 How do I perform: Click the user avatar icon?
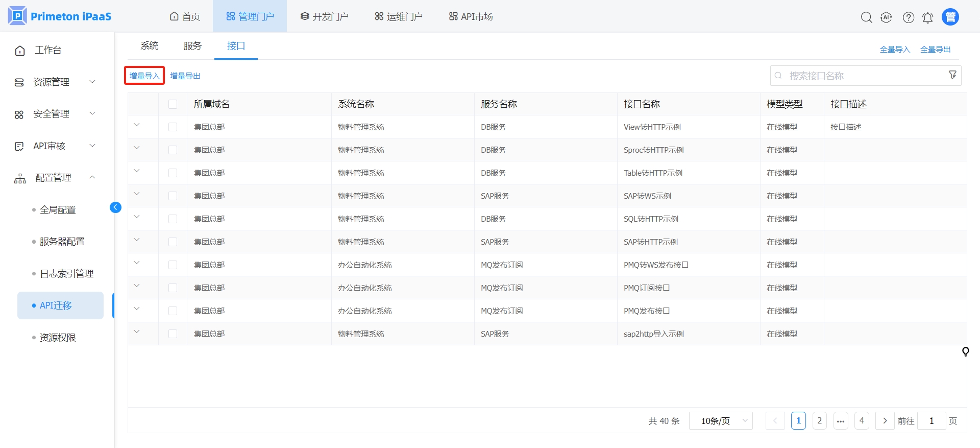(x=950, y=17)
